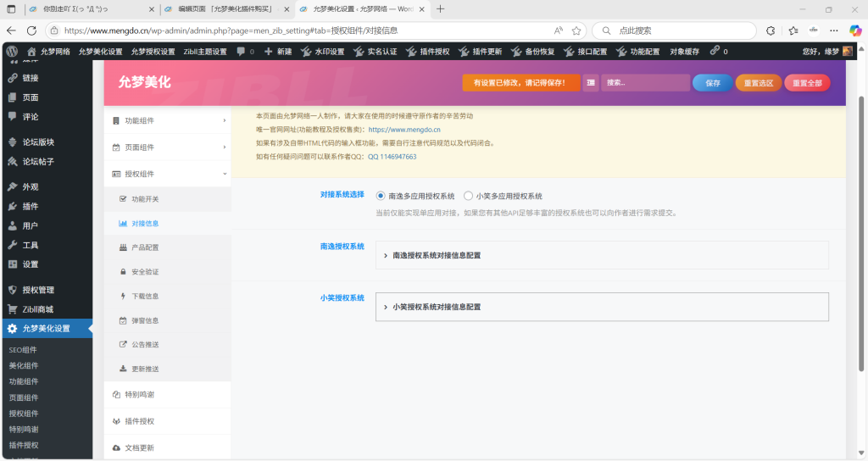
Task: Open new browser tab
Action: coord(440,8)
